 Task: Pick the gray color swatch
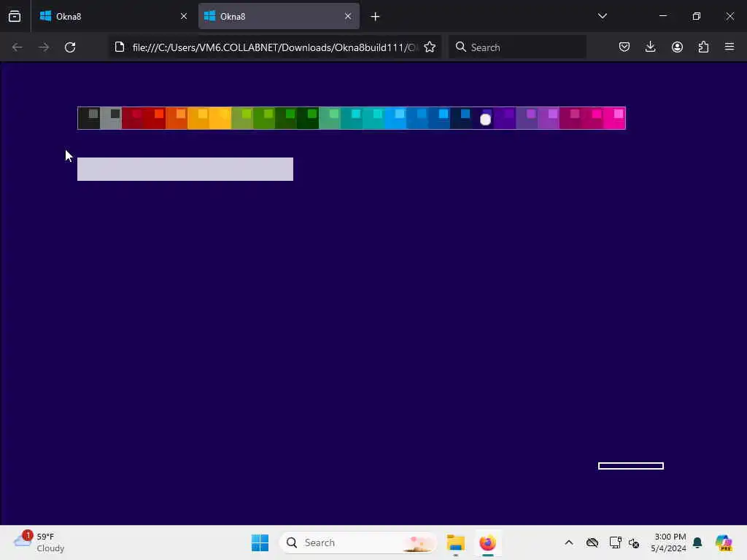point(111,118)
